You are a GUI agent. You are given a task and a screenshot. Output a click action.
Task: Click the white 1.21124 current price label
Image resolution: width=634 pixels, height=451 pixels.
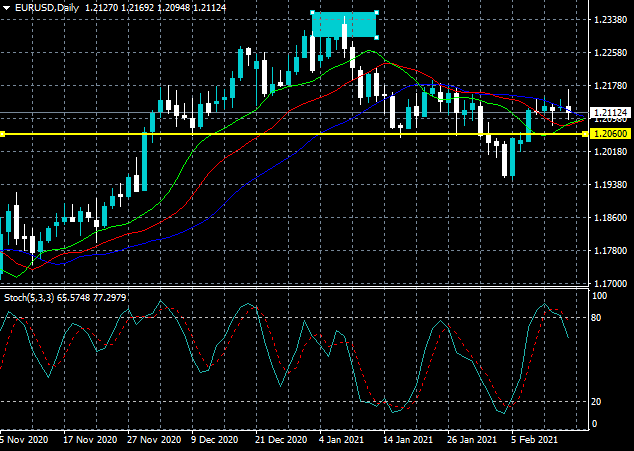611,112
